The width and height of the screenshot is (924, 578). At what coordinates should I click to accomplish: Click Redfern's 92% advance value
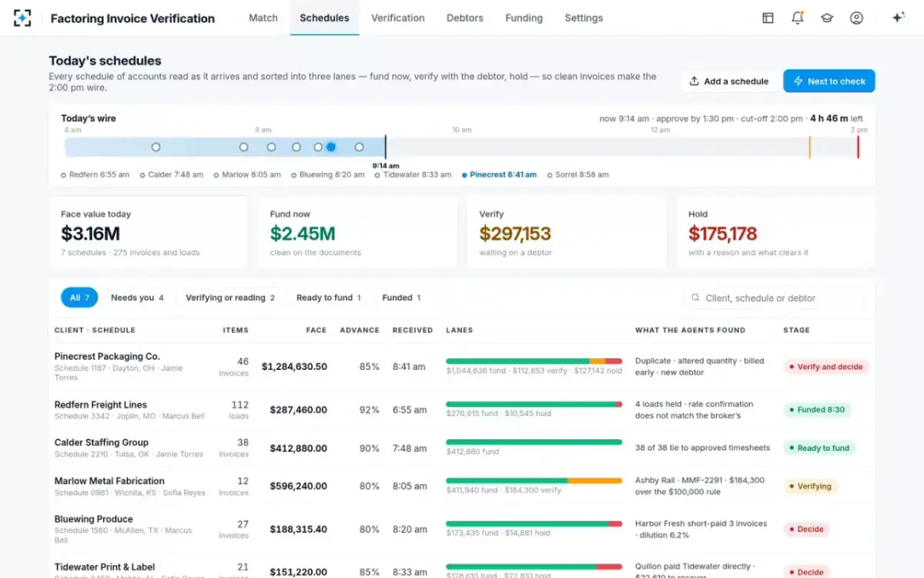click(370, 410)
